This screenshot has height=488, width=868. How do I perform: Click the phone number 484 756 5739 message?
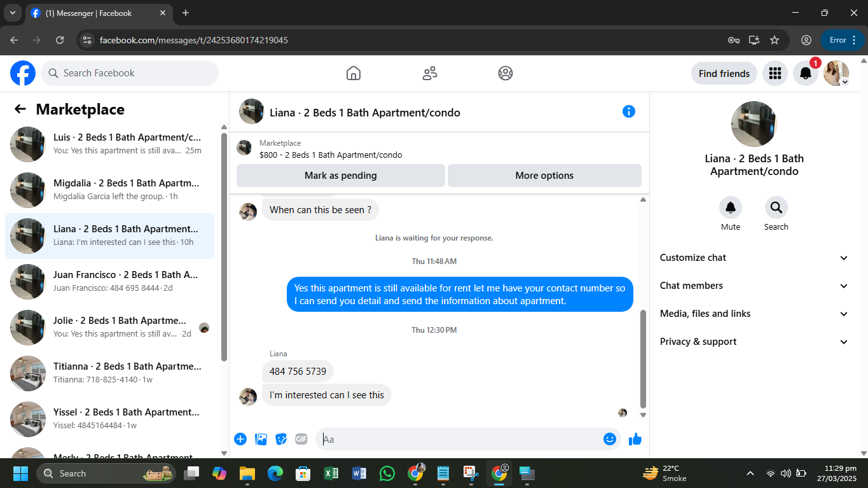(298, 372)
